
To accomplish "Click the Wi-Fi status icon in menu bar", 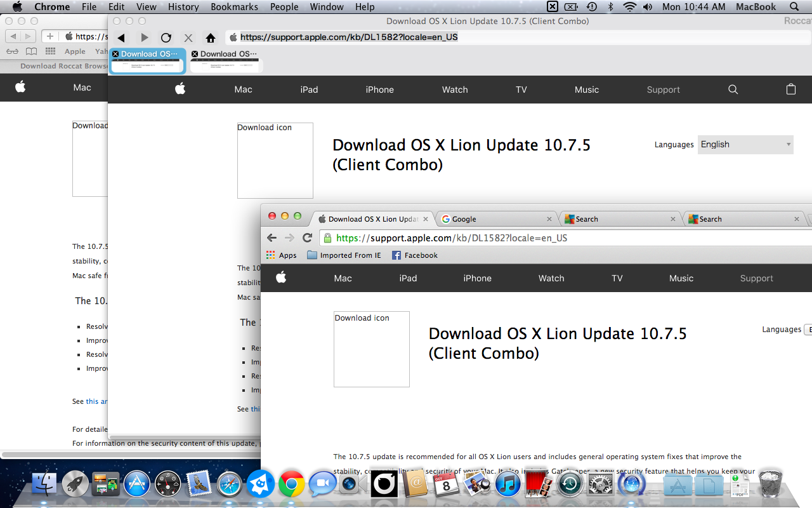I will [x=629, y=7].
